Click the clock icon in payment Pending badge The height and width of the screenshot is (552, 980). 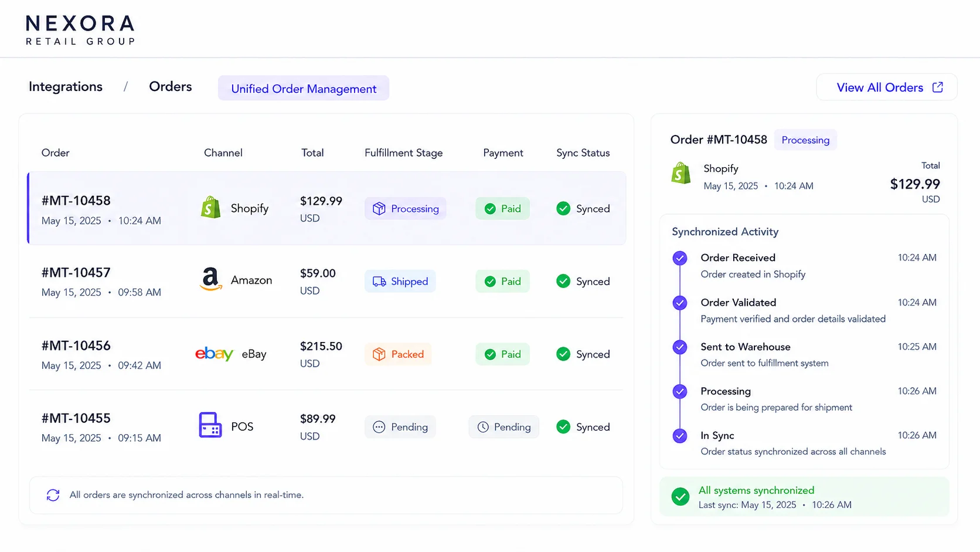click(x=483, y=427)
